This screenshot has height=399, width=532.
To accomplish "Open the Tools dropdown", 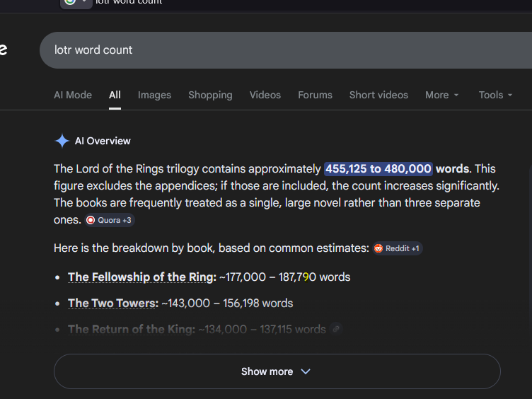I will (x=495, y=95).
